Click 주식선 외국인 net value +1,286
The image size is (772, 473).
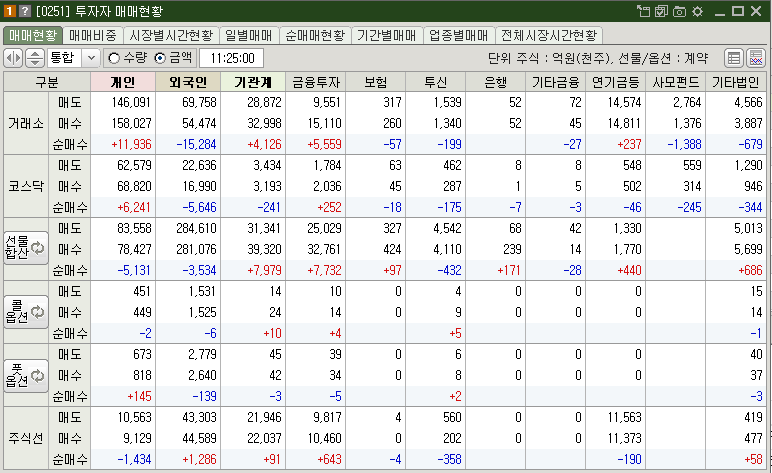pos(199,459)
